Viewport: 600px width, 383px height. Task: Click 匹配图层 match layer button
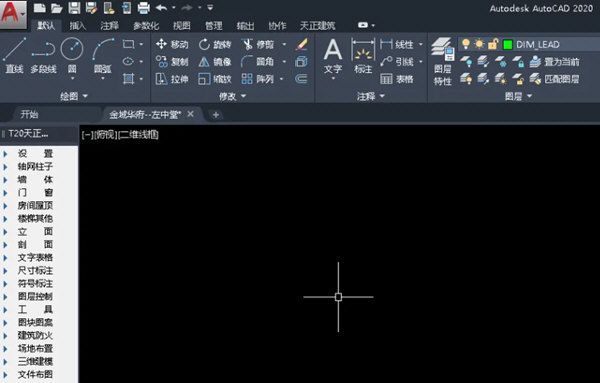click(x=555, y=79)
